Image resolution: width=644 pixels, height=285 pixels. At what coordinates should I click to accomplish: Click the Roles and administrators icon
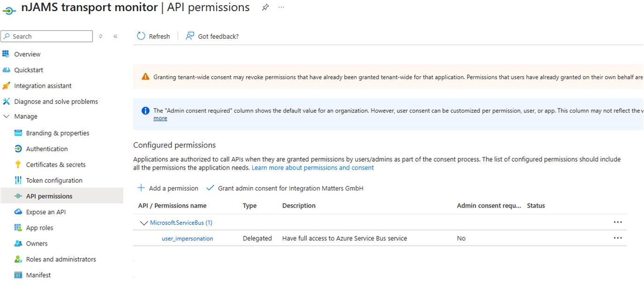(18, 259)
